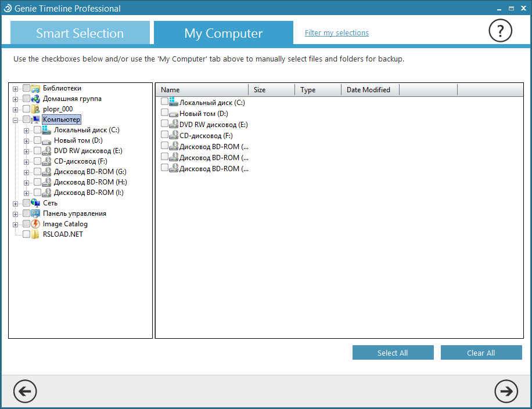Click the Image Catalog lightning icon
532x409 pixels.
click(35, 224)
